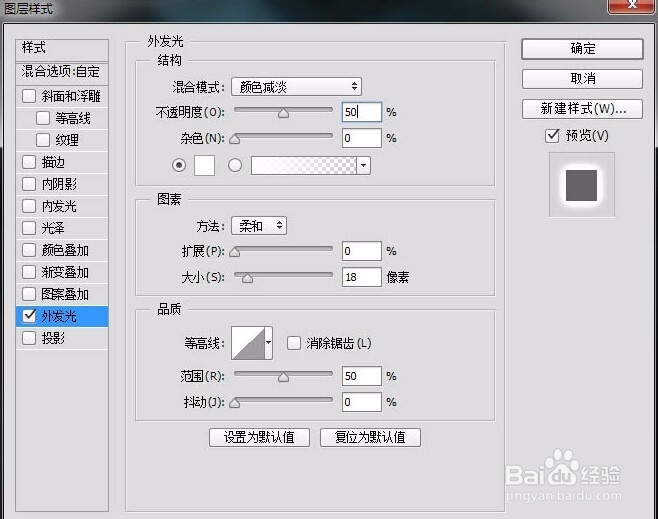The height and width of the screenshot is (519, 658).
Task: Enable the 图案叠加 checkbox
Action: click(x=29, y=294)
